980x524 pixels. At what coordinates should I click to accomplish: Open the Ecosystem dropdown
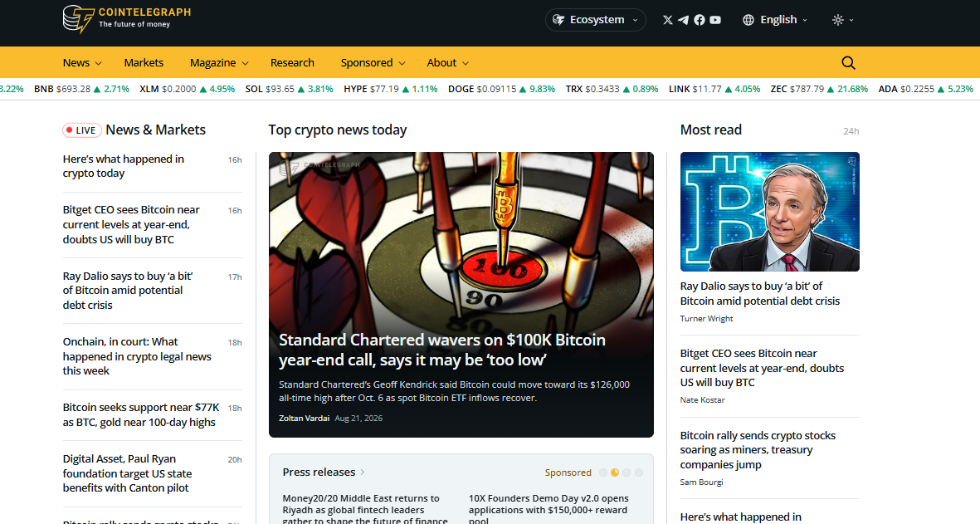click(x=596, y=20)
